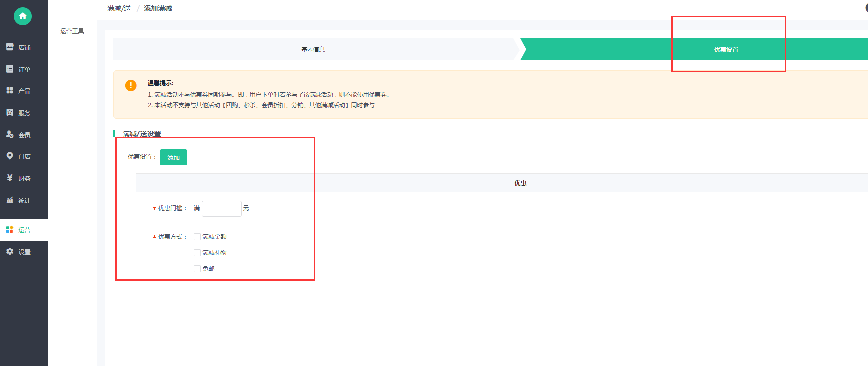Click the 满减/送设置 section heading
This screenshot has height=366, width=868.
pyautogui.click(x=142, y=134)
